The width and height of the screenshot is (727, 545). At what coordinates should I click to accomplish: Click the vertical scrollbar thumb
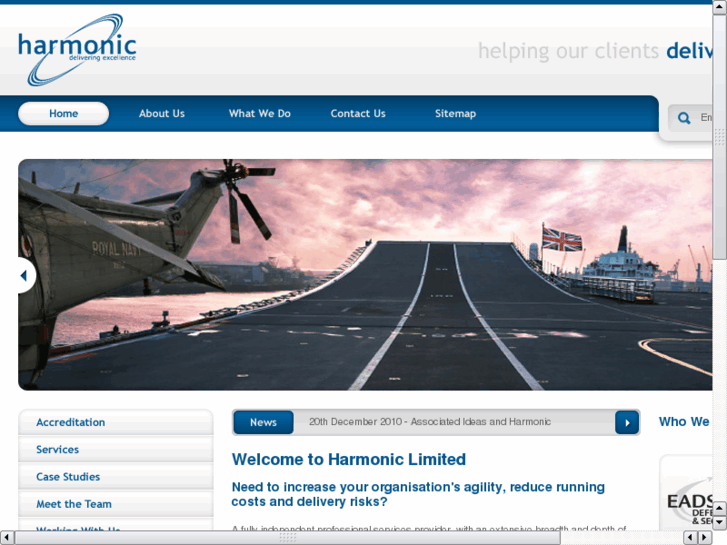719,137
